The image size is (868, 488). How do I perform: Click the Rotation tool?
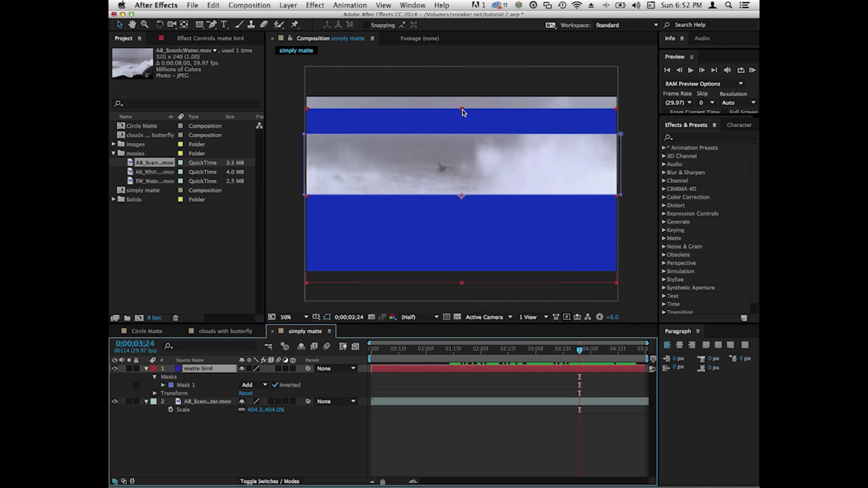(x=159, y=25)
